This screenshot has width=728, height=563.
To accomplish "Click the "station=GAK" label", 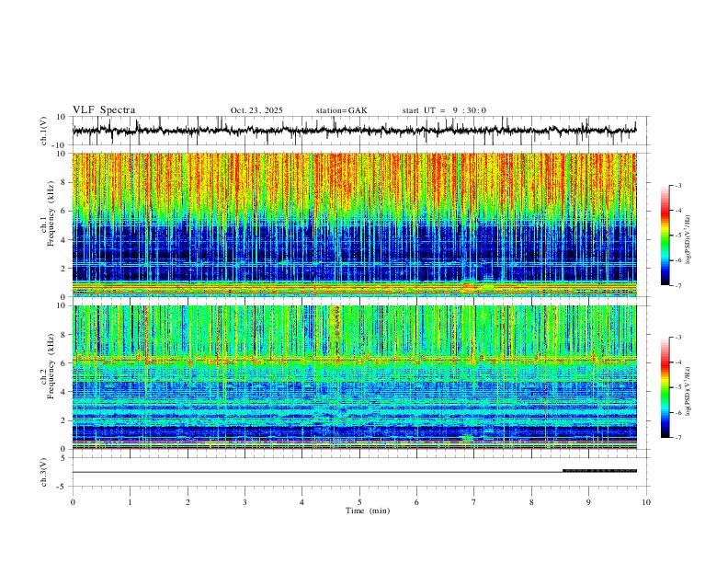I will [x=341, y=110].
